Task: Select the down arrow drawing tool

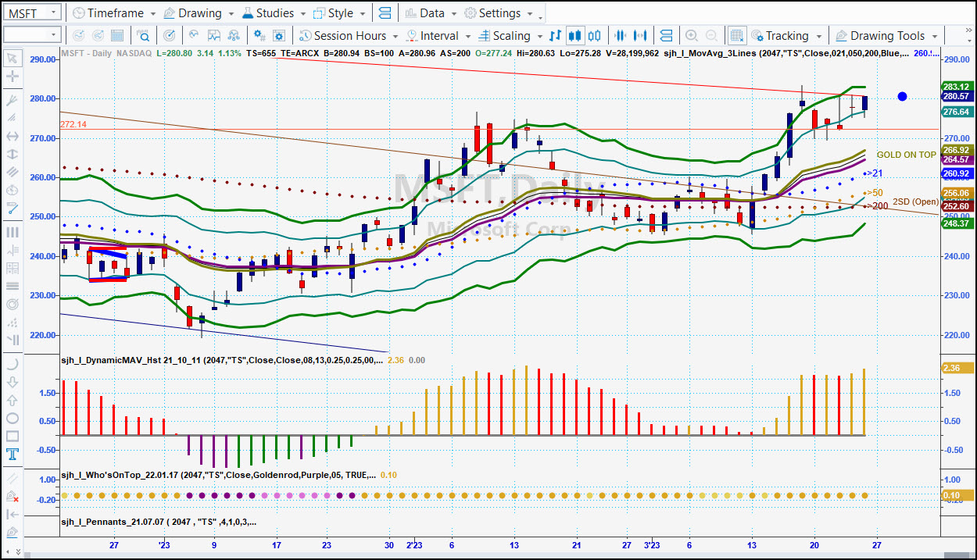Action: click(13, 382)
